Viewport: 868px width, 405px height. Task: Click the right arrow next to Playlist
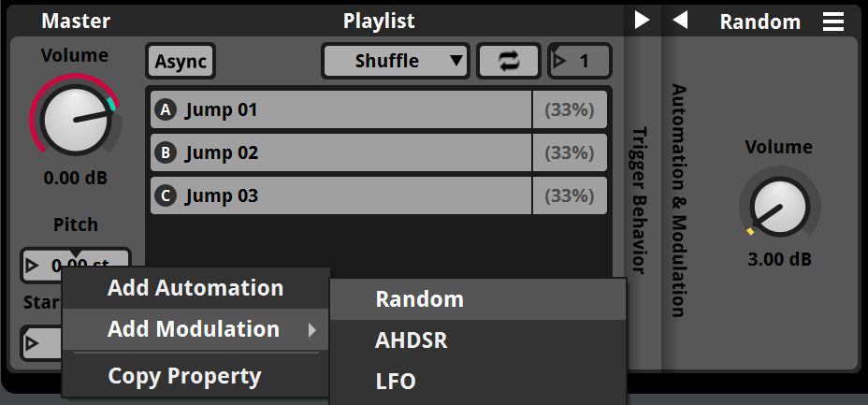(x=642, y=21)
